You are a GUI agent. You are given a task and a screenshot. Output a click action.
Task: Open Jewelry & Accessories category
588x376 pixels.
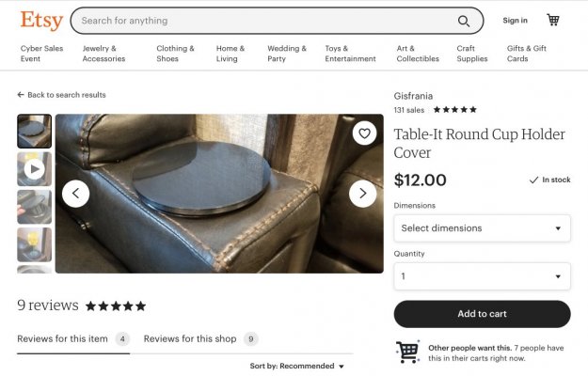pos(103,54)
